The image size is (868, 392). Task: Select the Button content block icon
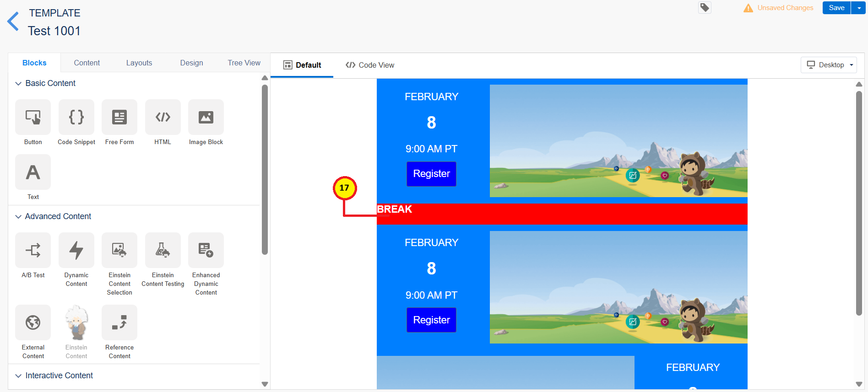pyautogui.click(x=33, y=117)
